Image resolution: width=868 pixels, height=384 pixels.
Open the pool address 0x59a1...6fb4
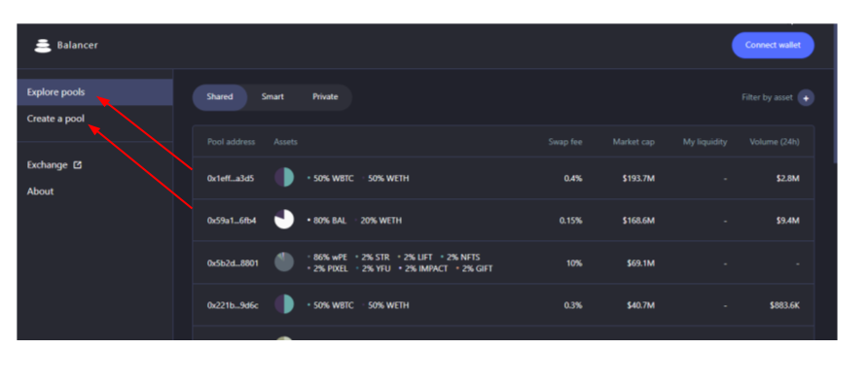click(232, 221)
